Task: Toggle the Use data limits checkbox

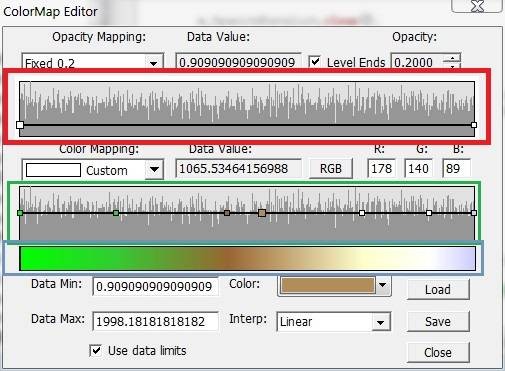Action: coord(96,350)
